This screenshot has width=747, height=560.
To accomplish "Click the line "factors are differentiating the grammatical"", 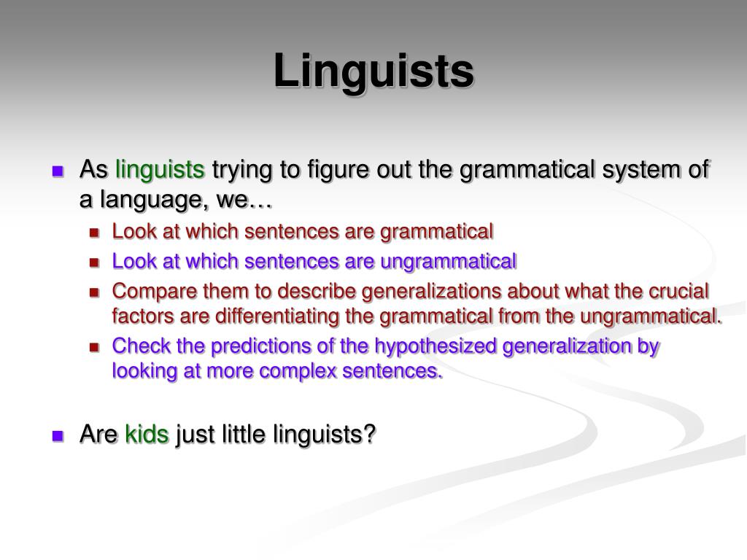I will [x=417, y=316].
